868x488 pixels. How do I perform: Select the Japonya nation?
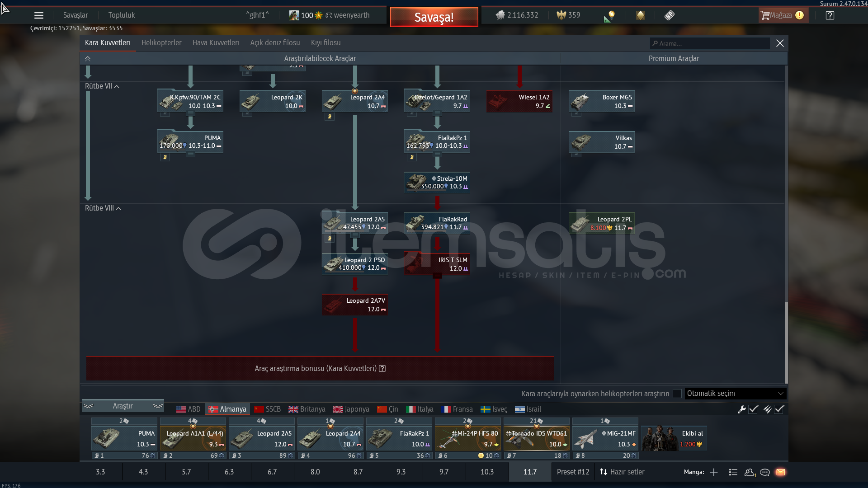tap(351, 409)
